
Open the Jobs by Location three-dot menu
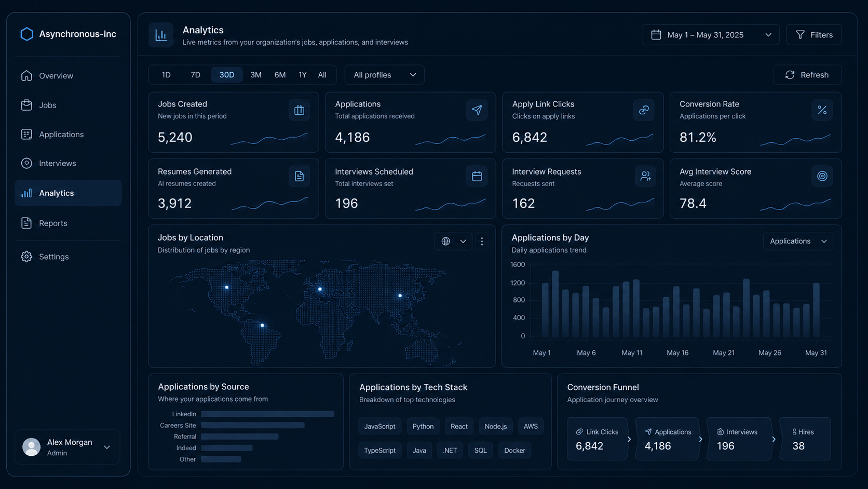pos(482,241)
